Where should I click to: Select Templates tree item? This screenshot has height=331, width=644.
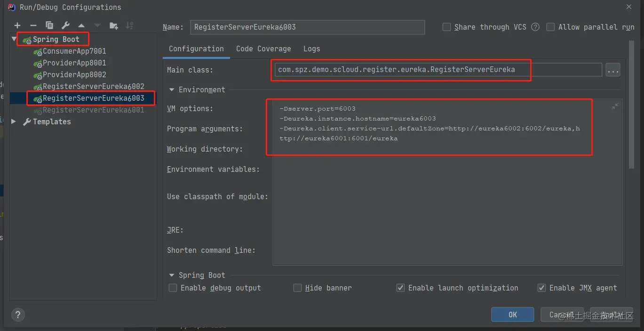point(52,121)
